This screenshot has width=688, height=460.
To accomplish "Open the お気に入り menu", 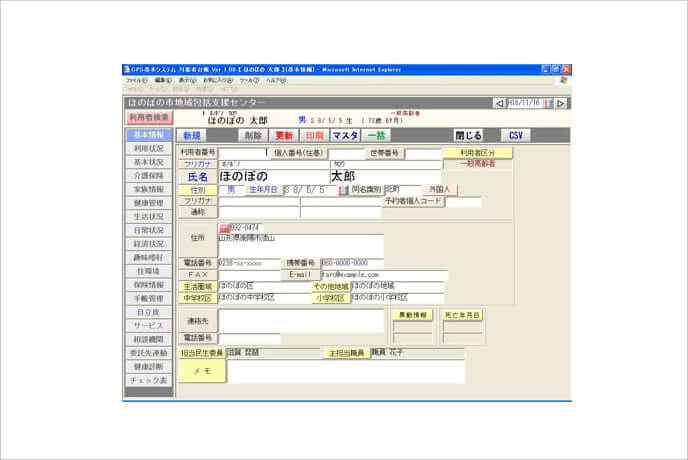I will point(218,81).
